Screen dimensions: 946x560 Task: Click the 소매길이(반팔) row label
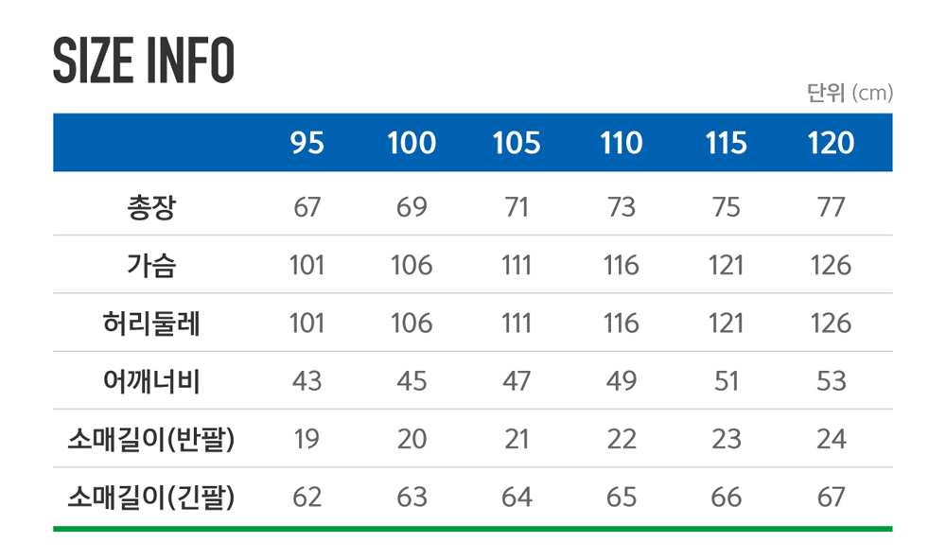coord(150,439)
